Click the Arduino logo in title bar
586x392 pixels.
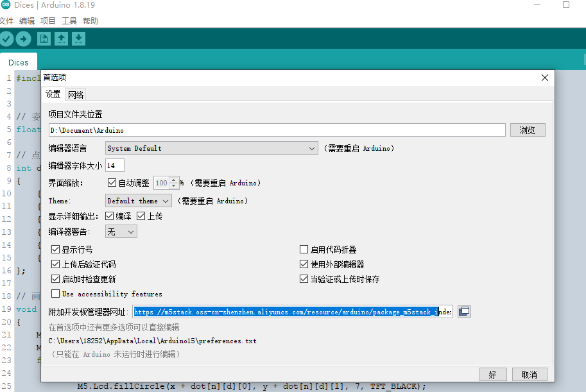click(x=5, y=5)
